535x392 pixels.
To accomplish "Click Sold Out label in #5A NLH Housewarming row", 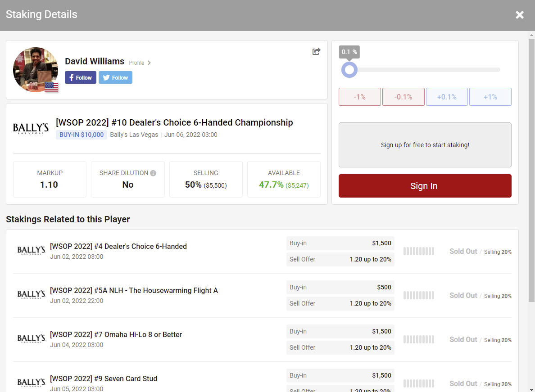I will tap(463, 295).
